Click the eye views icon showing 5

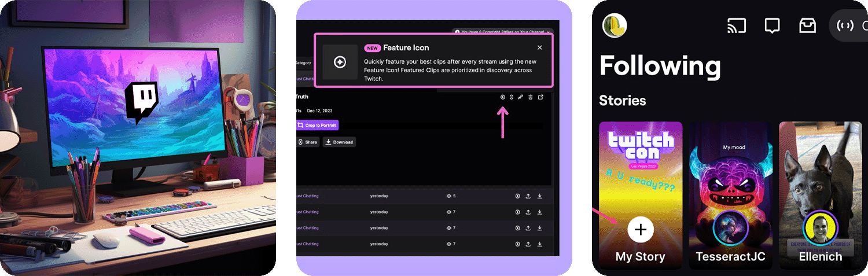click(x=448, y=196)
